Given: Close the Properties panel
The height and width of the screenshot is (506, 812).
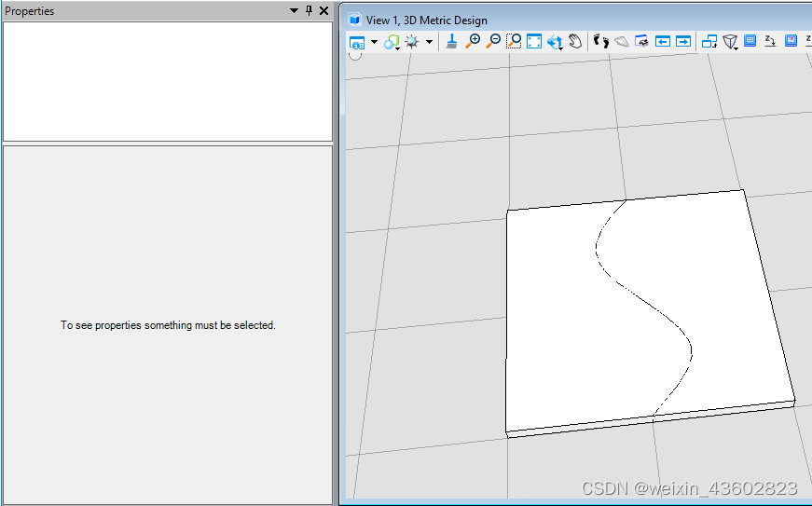Looking at the screenshot, I should (x=324, y=10).
